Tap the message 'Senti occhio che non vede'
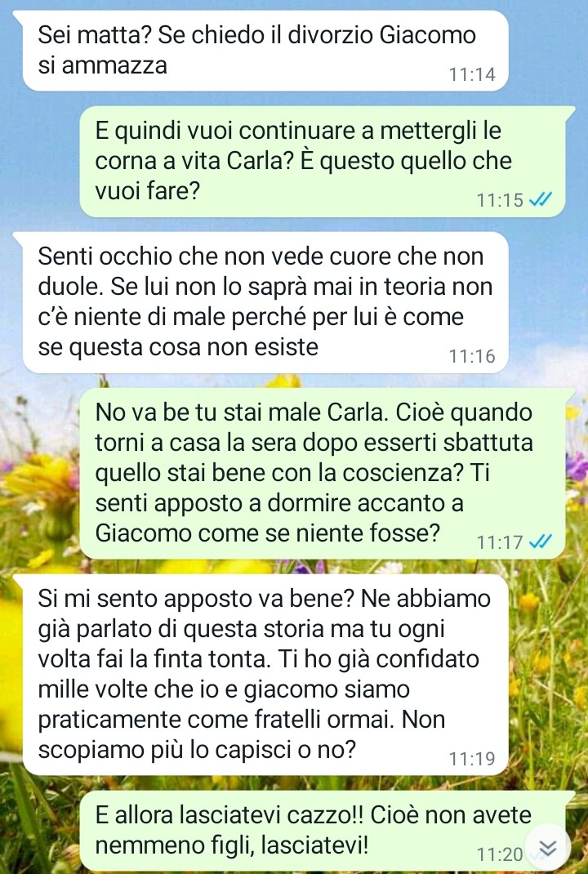This screenshot has height=874, width=588. [x=265, y=302]
